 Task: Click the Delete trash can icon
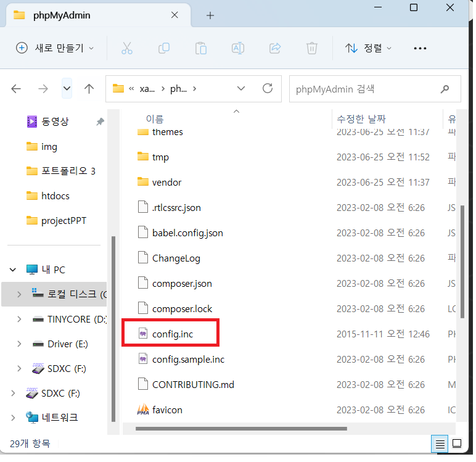[x=312, y=48]
